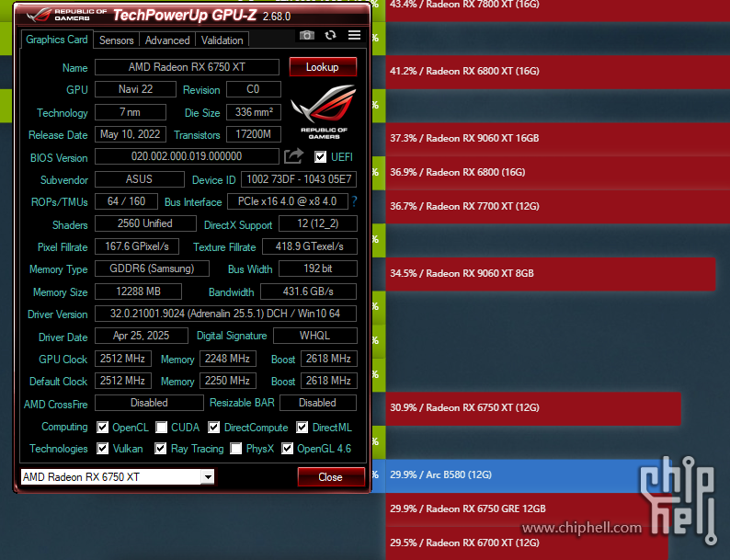
Task: Toggle the CUDA checkbox
Action: pyautogui.click(x=161, y=428)
